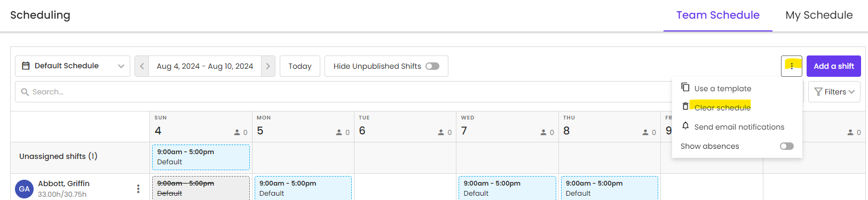Enable the Show absences toggle

[x=787, y=146]
